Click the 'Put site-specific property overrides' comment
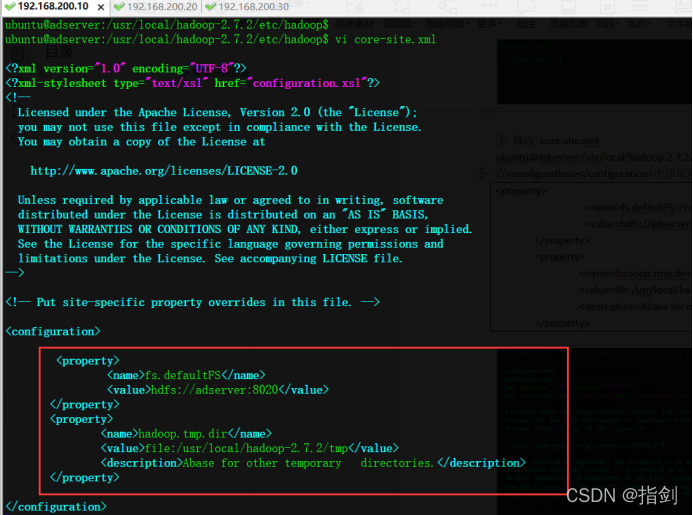 (192, 302)
